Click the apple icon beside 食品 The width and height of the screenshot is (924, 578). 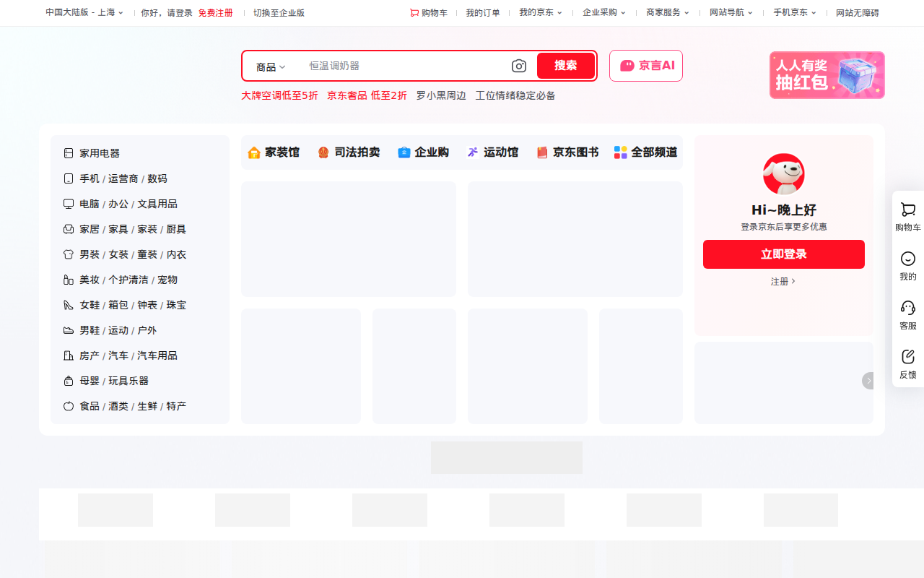click(69, 406)
